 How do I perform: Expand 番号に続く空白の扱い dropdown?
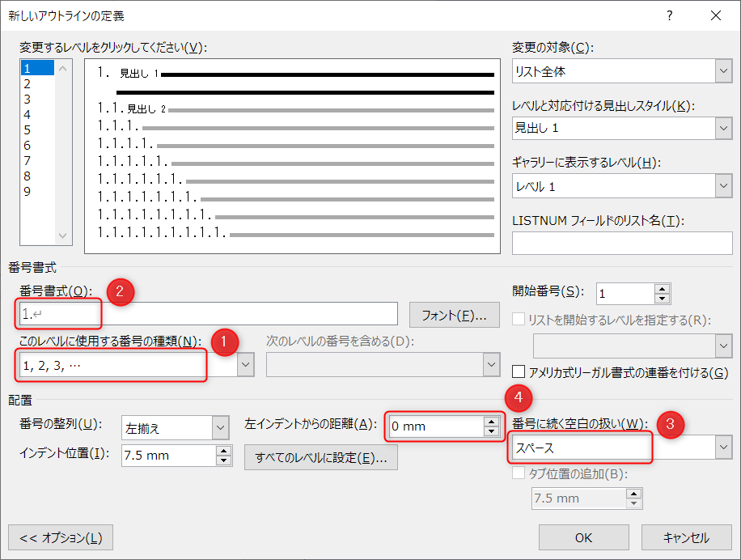tap(723, 447)
